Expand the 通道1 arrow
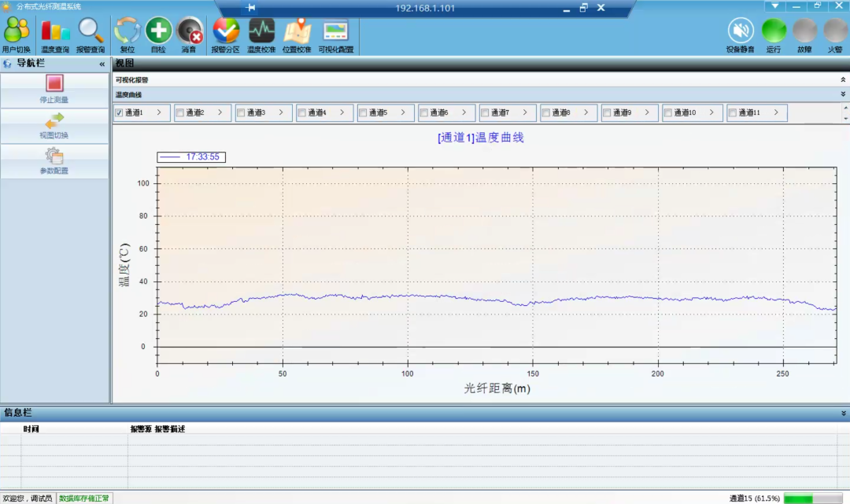Image resolution: width=850 pixels, height=504 pixels. point(159,112)
